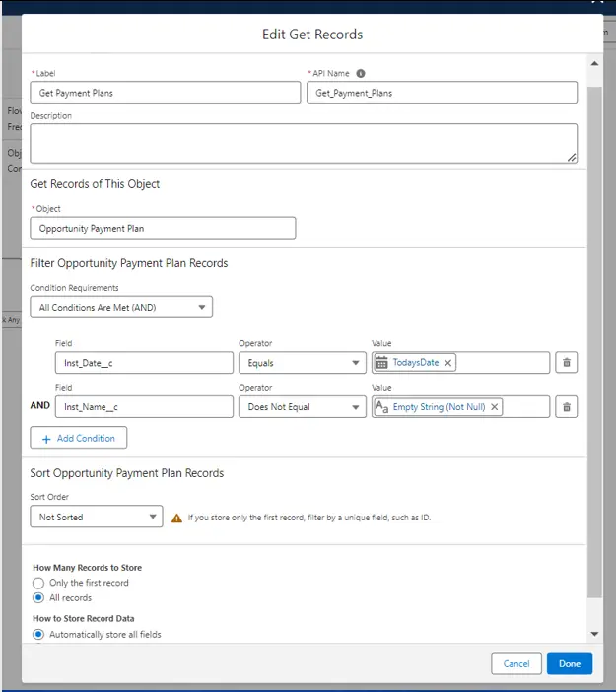Click the calendar icon on TodaysDate

point(382,363)
